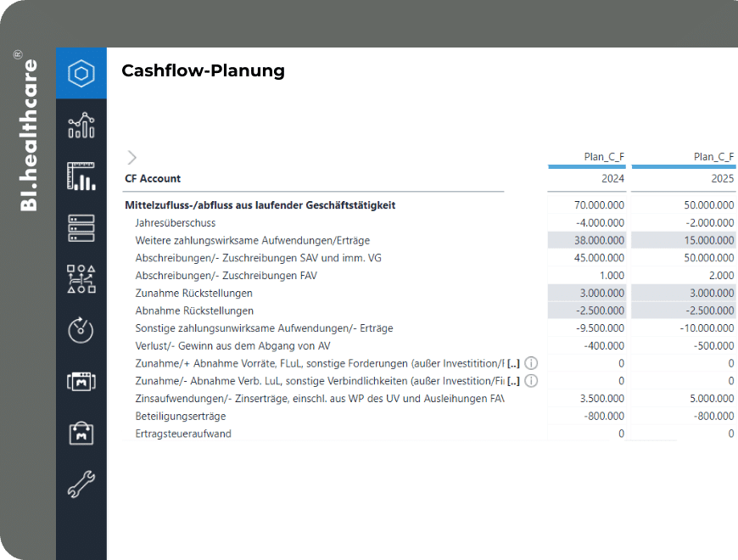Edit 2025 value for Zunahme Rückstellungen
This screenshot has width=738, height=560.
(683, 293)
